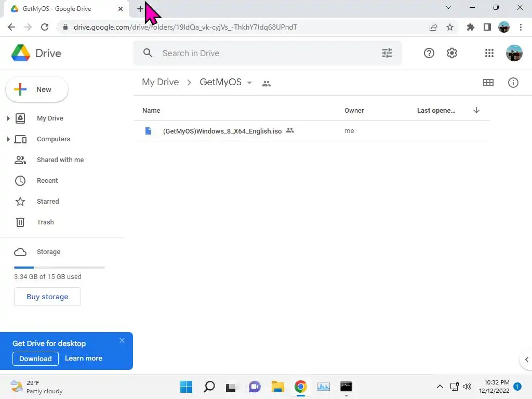Image resolution: width=532 pixels, height=399 pixels.
Task: View site information lock icon
Action: click(65, 27)
